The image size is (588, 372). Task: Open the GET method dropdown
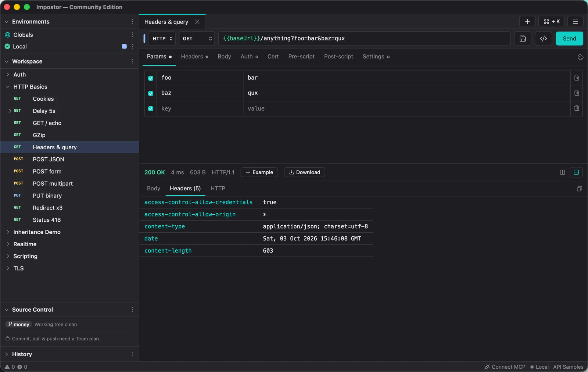click(197, 39)
